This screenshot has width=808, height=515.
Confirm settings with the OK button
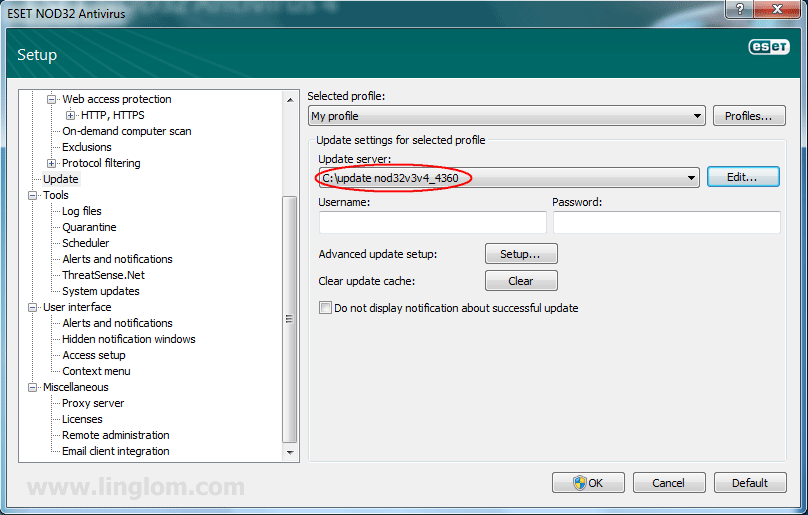(588, 483)
